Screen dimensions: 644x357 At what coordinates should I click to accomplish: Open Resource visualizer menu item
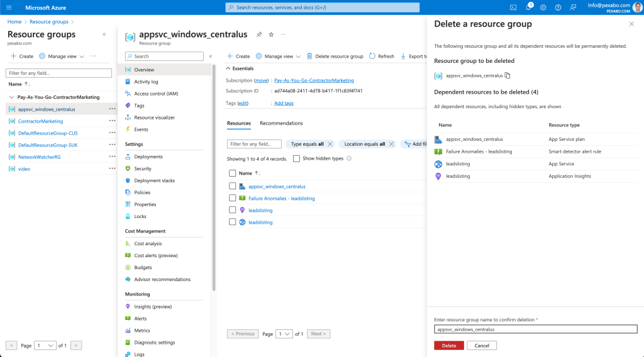coord(155,118)
